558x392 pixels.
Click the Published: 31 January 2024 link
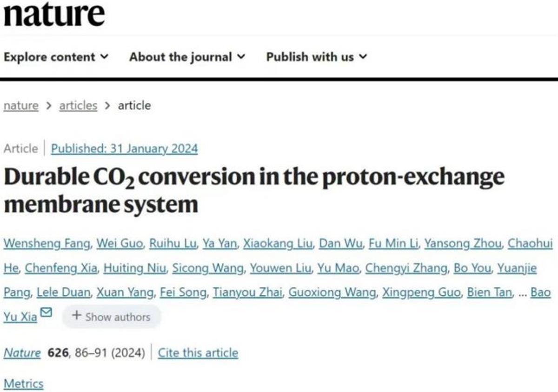click(124, 149)
